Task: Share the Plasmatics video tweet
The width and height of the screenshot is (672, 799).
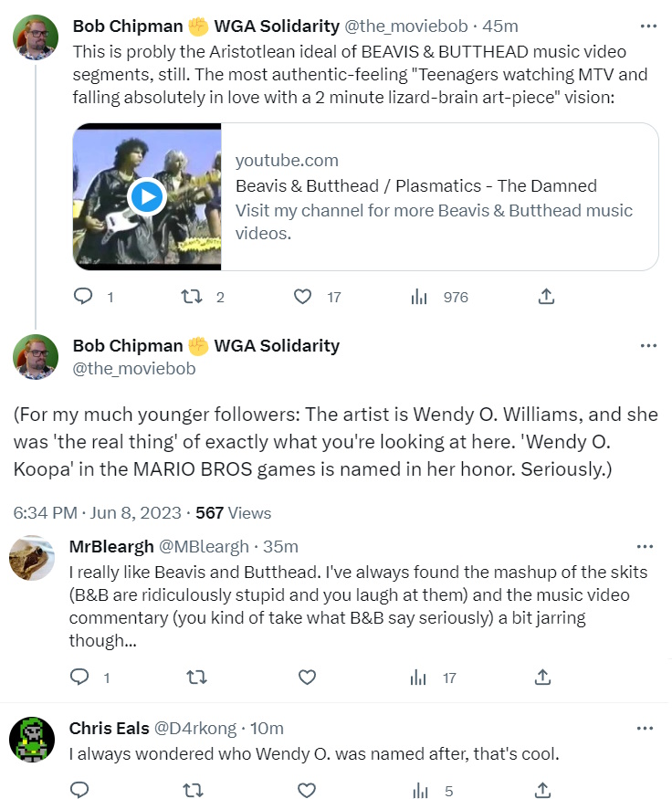Action: pos(546,297)
